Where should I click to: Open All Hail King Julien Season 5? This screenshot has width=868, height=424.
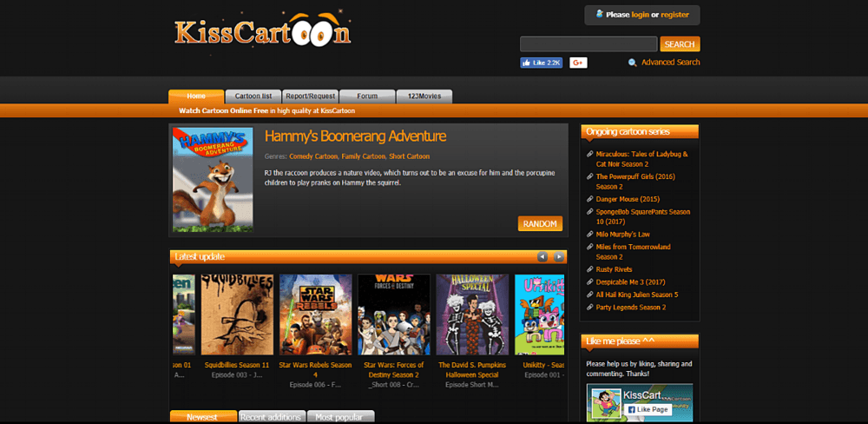pyautogui.click(x=636, y=295)
